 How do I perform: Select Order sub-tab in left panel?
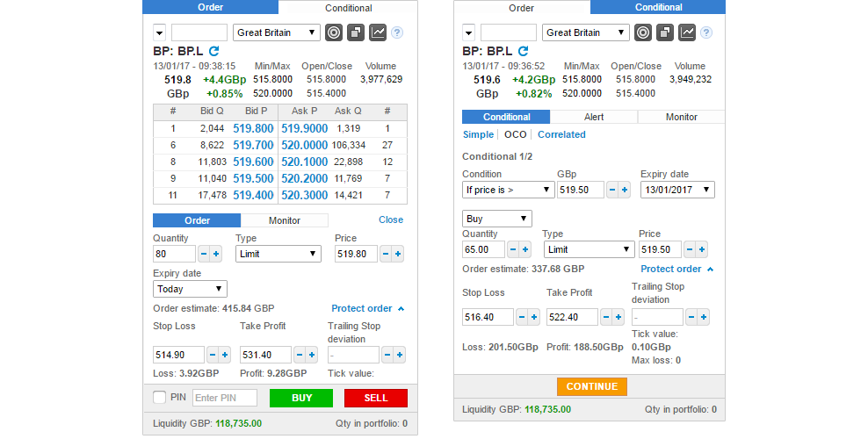(197, 220)
